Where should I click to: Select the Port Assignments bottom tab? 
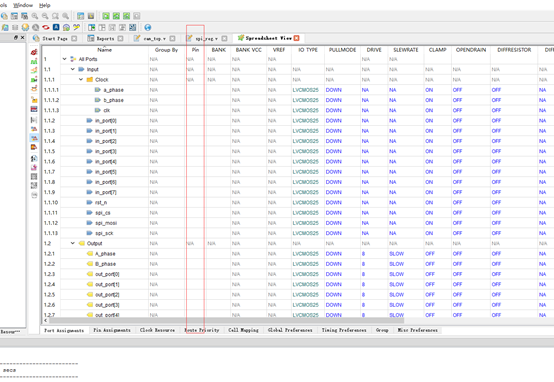coord(64,330)
